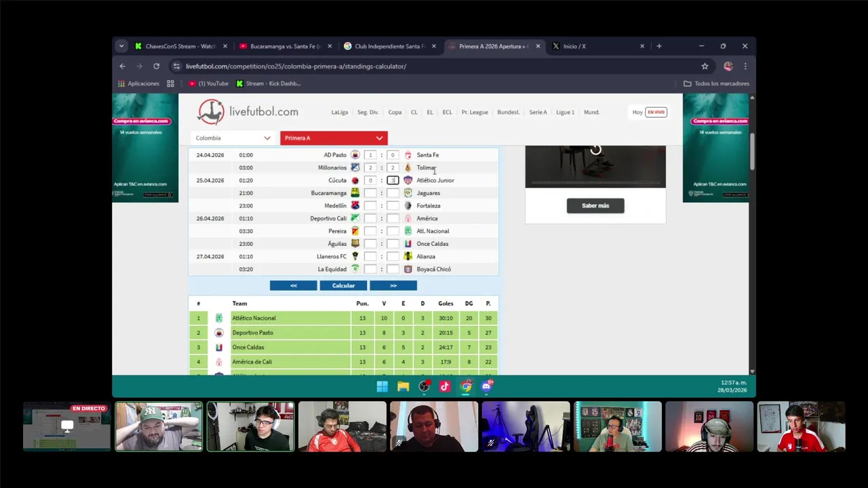
Task: Click the Atlético Nacional crest in standings
Action: (219, 318)
